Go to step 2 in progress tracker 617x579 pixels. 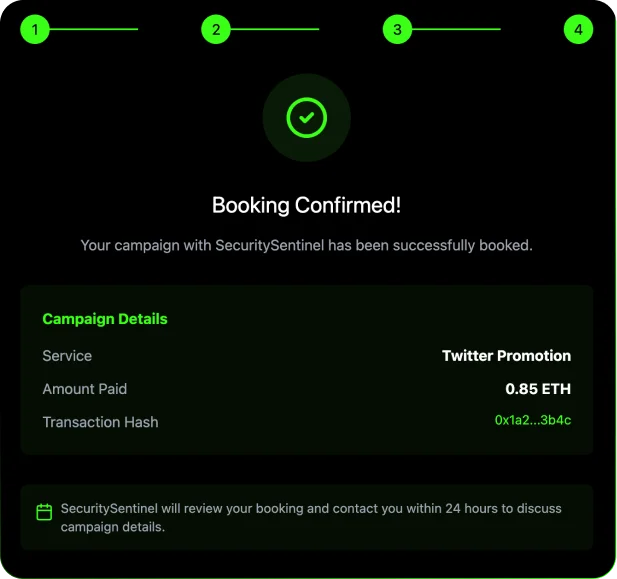[x=216, y=30]
